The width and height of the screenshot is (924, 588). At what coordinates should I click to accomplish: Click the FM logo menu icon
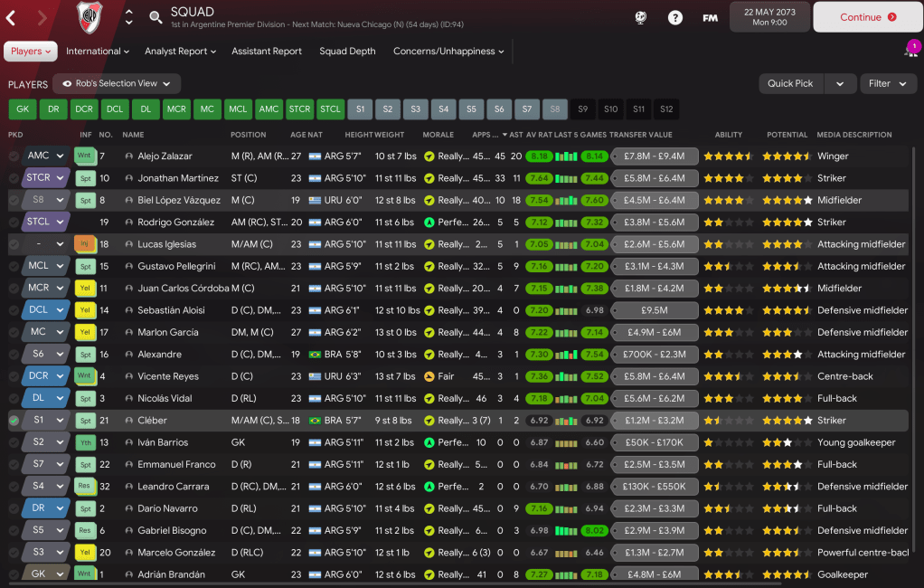point(710,17)
